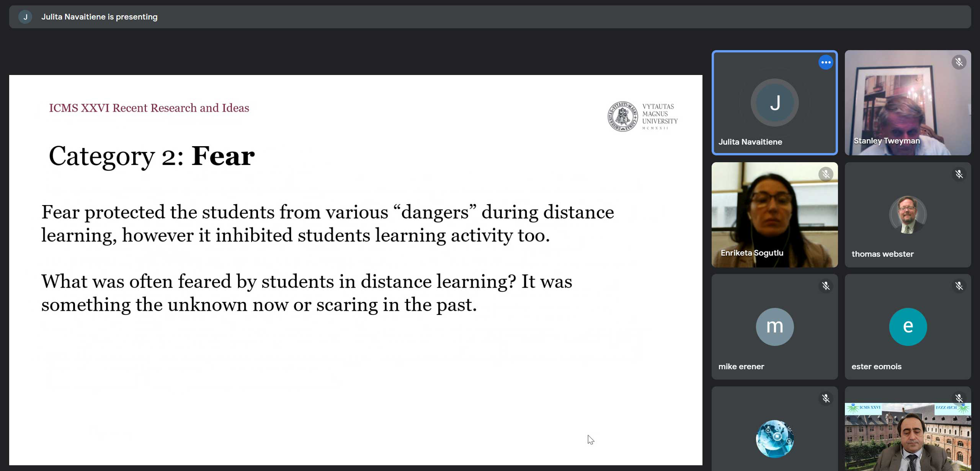This screenshot has height=471, width=980.
Task: Click Stanley Tweyman's muted microphone icon
Action: [x=959, y=62]
